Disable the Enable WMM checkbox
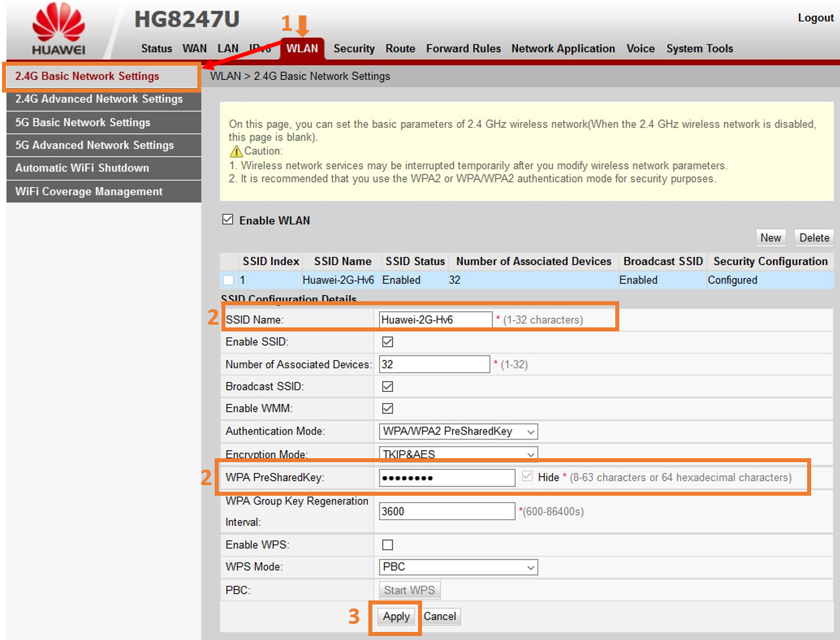The image size is (840, 640). tap(387, 409)
